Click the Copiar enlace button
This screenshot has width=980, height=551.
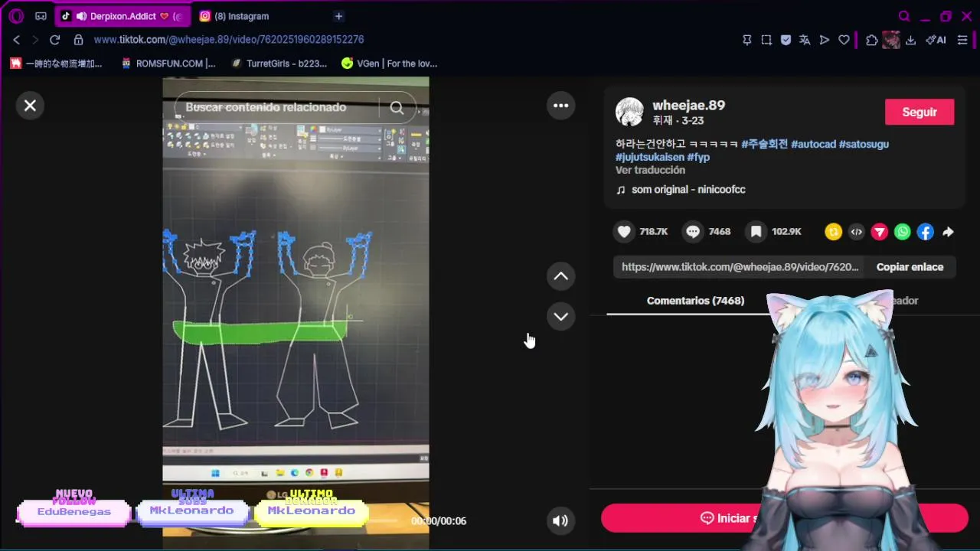click(x=910, y=267)
